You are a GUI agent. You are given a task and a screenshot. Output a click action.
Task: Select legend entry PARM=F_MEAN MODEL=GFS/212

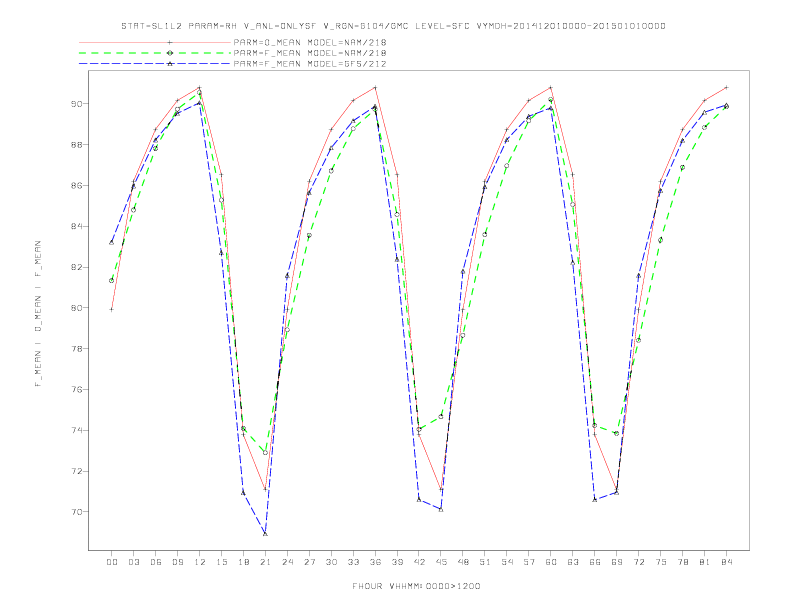coord(310,64)
